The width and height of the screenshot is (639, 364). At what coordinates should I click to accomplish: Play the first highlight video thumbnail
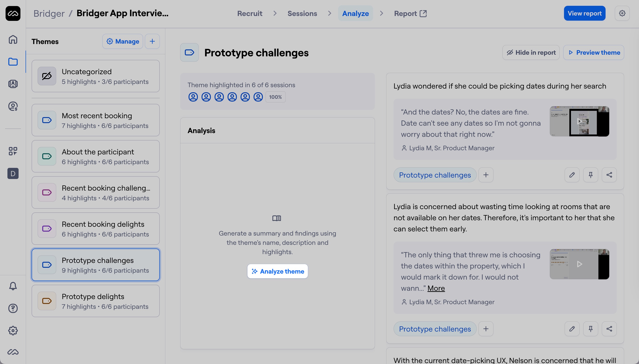click(579, 121)
